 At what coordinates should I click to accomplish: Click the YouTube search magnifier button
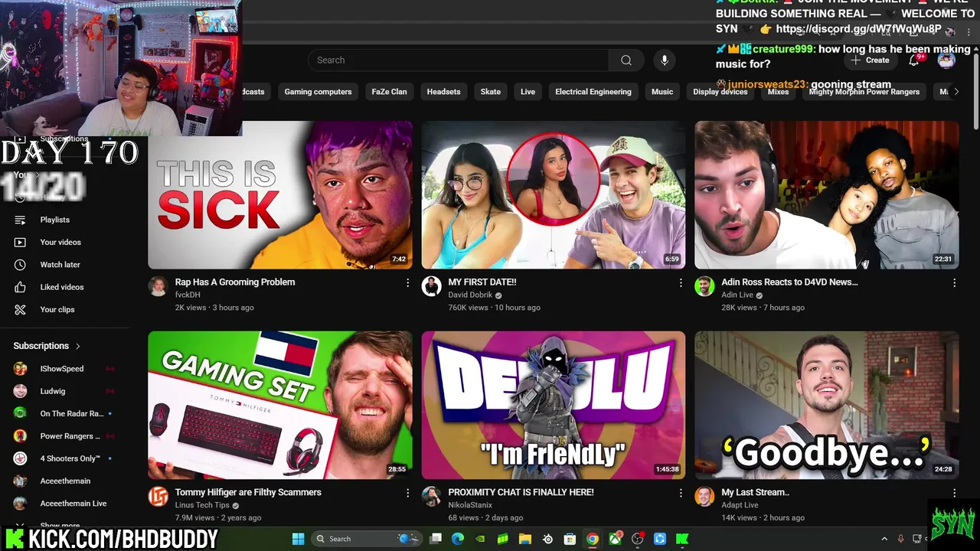626,60
